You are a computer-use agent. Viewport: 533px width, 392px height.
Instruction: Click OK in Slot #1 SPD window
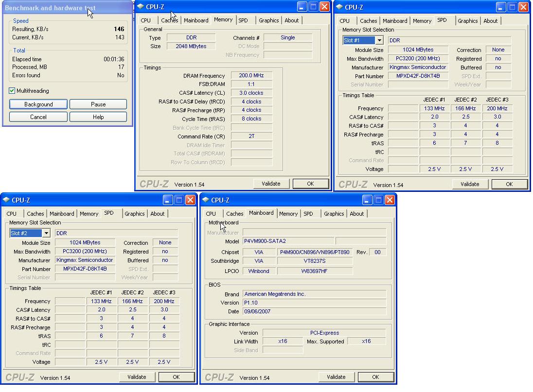(x=509, y=184)
